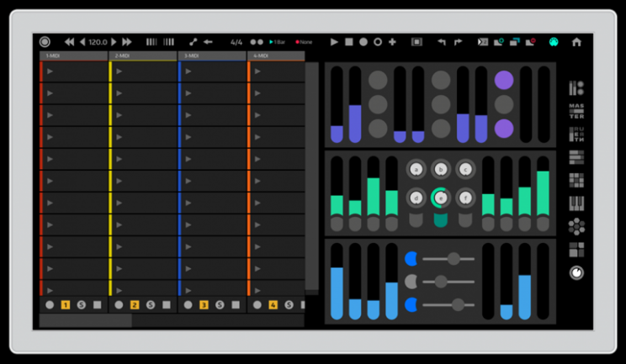This screenshot has width=626, height=364.
Task: Click the vertical scene scrollbar beside clips
Action: point(312,176)
